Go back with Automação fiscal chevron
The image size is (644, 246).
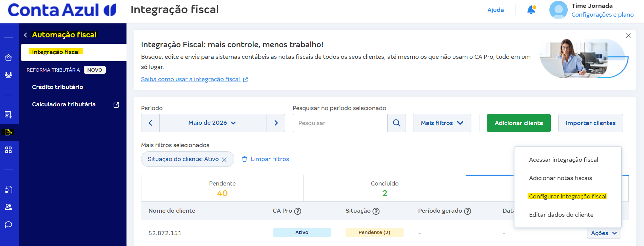coord(25,35)
